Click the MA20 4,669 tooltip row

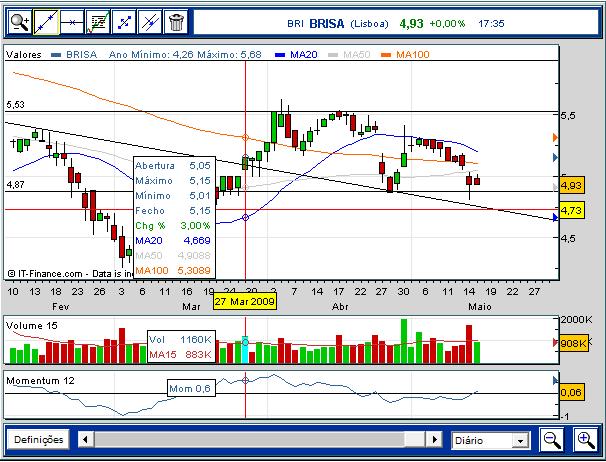[173, 240]
